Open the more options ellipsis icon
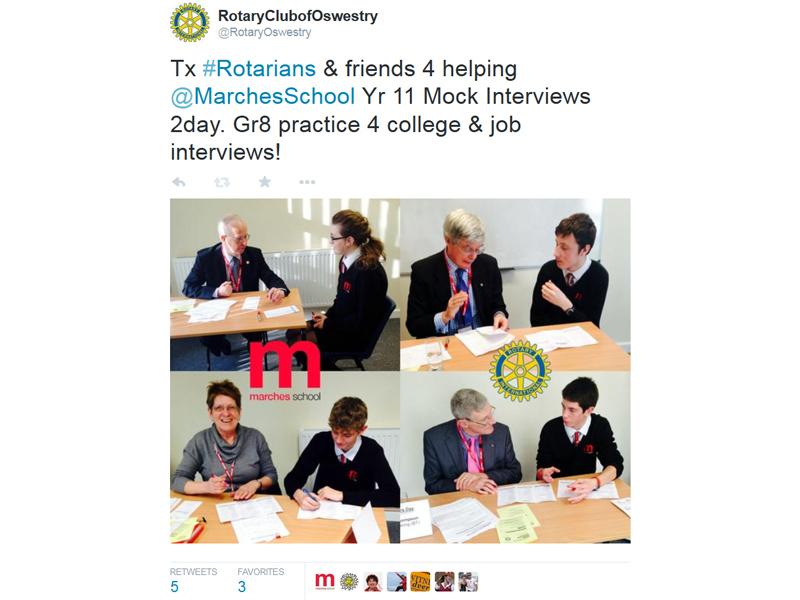Image resolution: width=800 pixels, height=600 pixels. [x=307, y=182]
